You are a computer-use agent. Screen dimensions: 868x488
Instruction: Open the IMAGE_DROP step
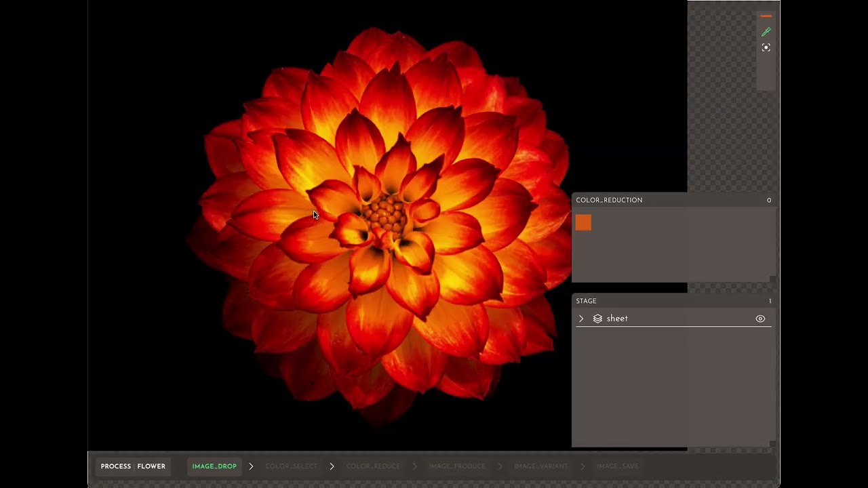pos(214,466)
